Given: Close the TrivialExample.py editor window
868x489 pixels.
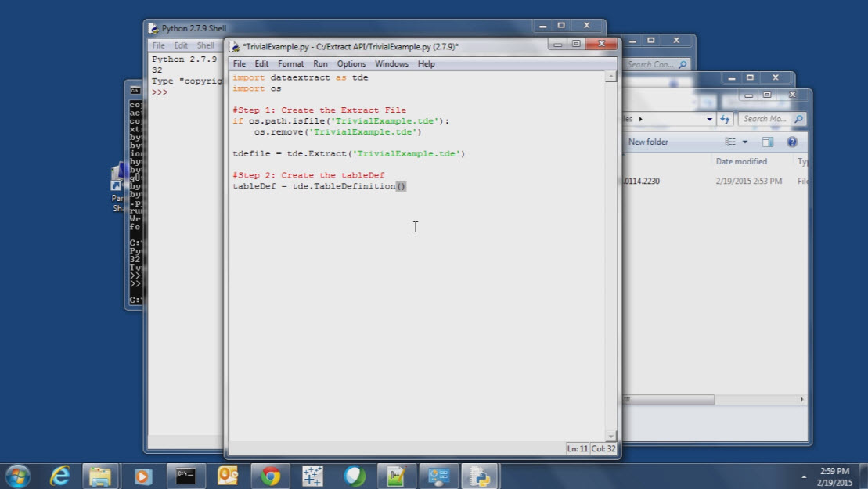Looking at the screenshot, I should coord(601,44).
